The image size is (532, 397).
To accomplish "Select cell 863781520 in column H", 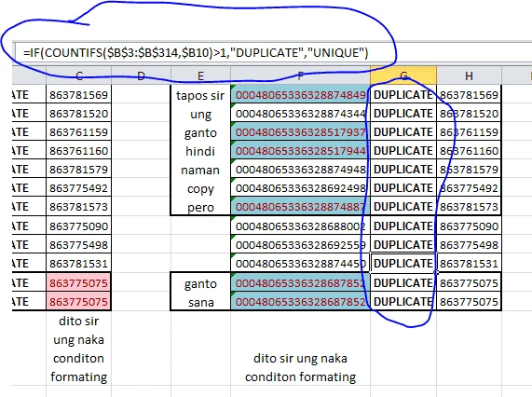I will 469,113.
